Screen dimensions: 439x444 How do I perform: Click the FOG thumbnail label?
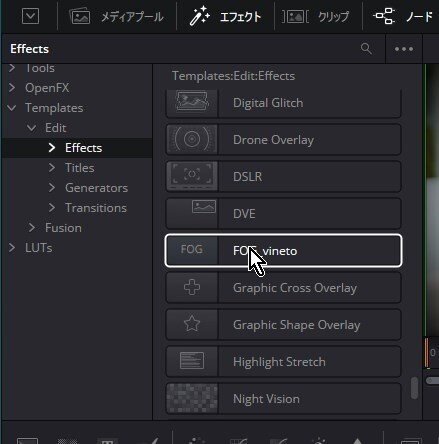192,249
